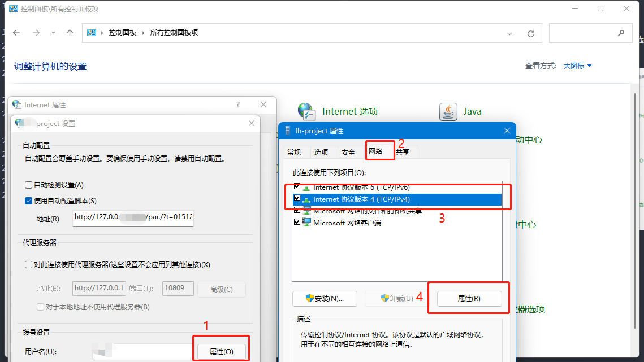
Task: Enable 自动检测设置 checkbox
Action: pyautogui.click(x=29, y=185)
